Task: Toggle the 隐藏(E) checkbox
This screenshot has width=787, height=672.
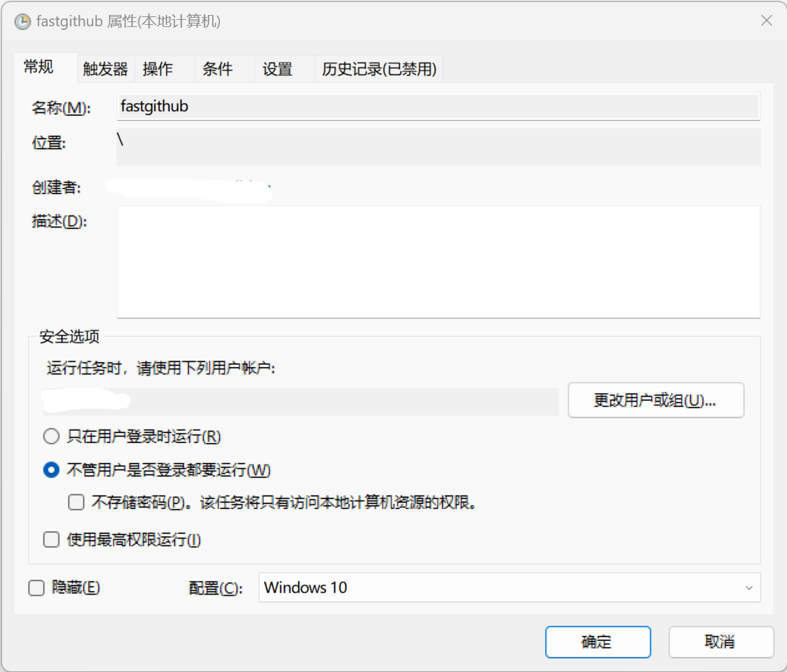Action: point(36,588)
